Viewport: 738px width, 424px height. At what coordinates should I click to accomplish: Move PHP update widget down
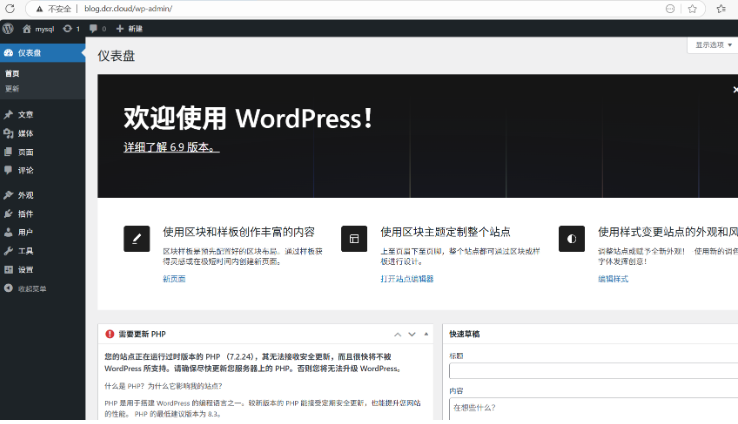coord(412,334)
